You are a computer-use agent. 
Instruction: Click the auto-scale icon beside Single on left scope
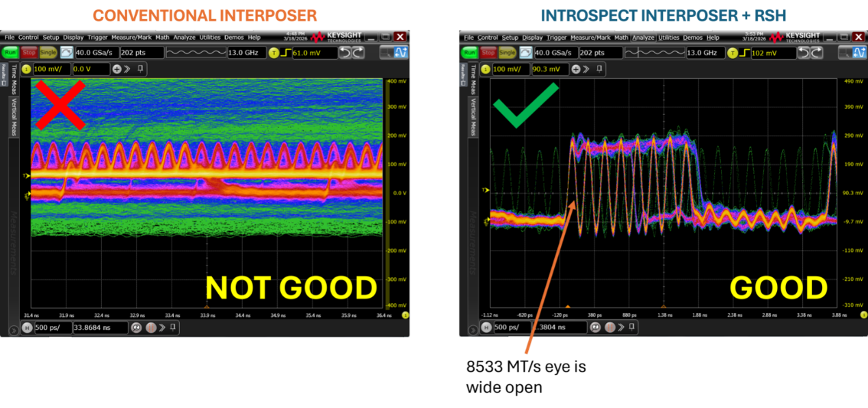tap(66, 53)
